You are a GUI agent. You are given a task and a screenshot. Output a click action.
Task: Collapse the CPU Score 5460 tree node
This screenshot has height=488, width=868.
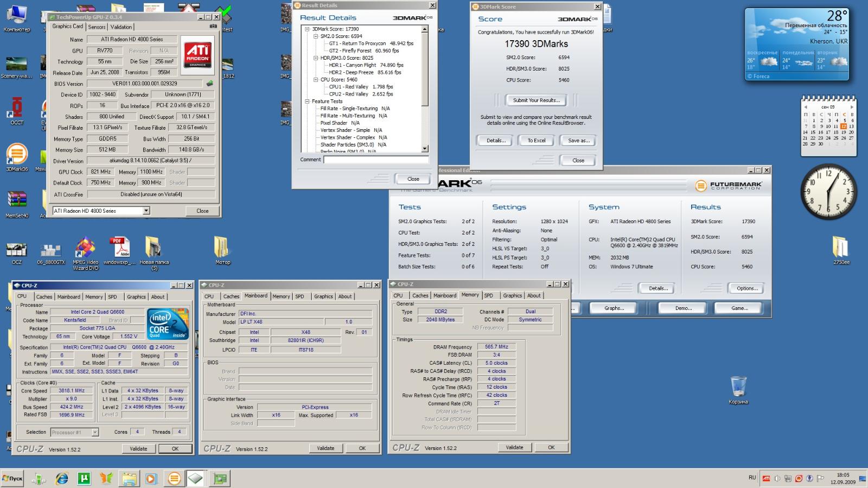click(316, 79)
